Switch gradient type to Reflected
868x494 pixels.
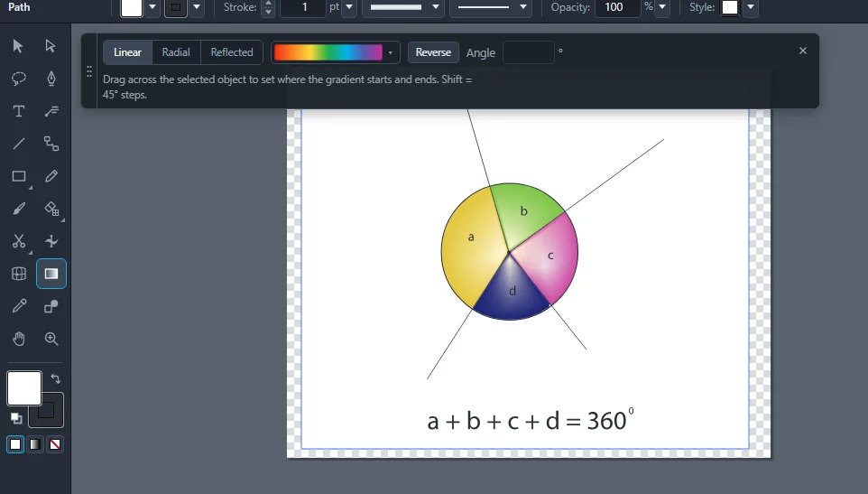[x=231, y=52]
